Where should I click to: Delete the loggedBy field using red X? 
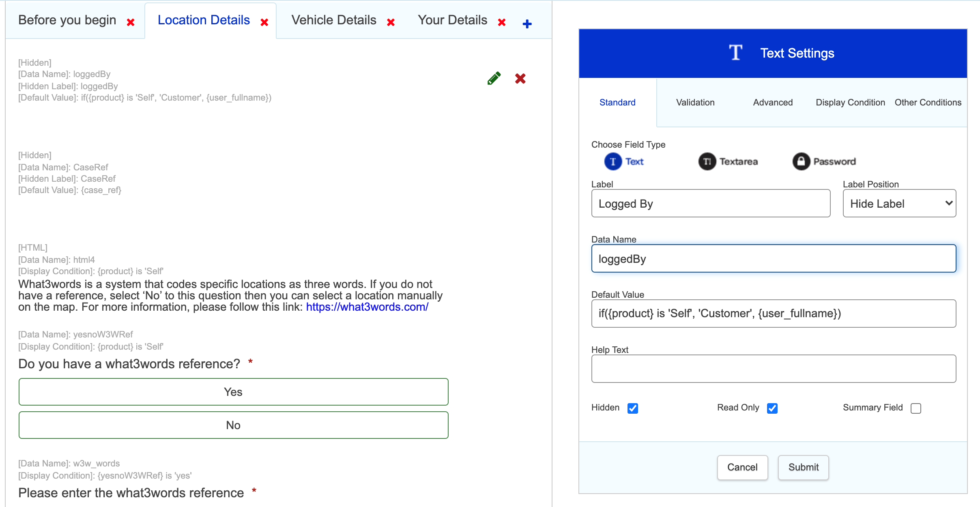tap(520, 78)
